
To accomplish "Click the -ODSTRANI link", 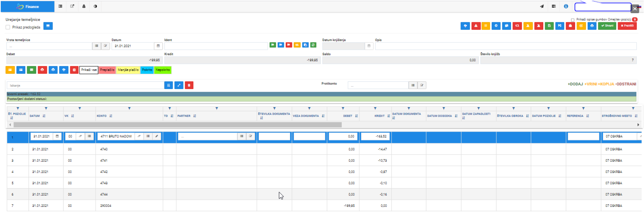I will [x=626, y=84].
